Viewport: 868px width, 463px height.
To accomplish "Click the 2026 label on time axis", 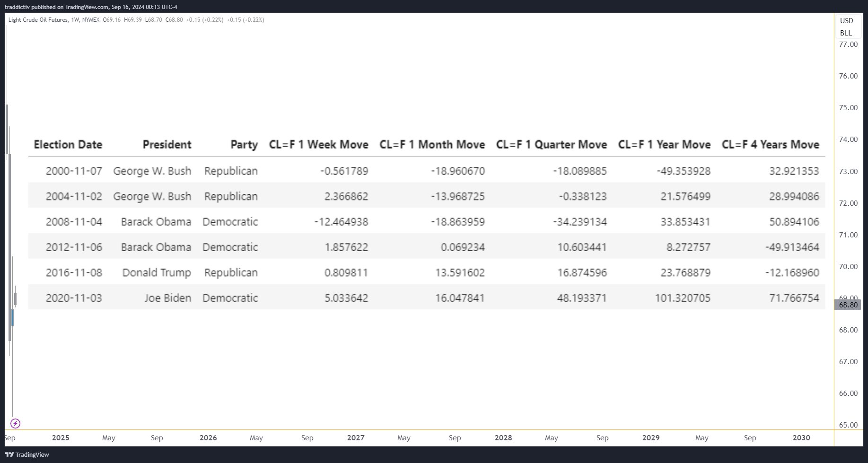I will [x=208, y=438].
